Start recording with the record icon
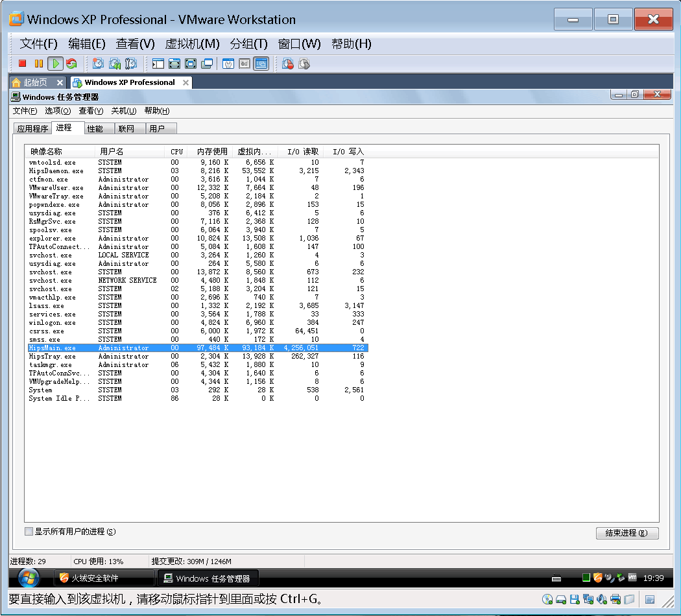 pyautogui.click(x=287, y=64)
